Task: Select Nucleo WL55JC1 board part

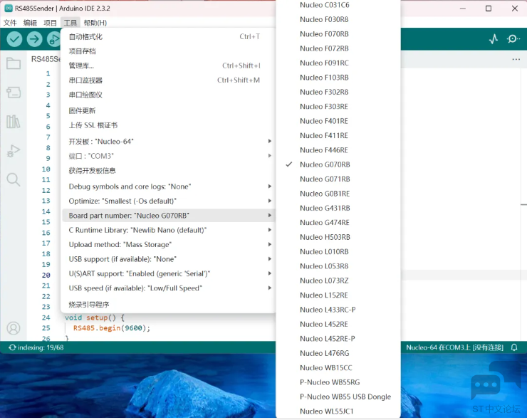Action: point(338,411)
